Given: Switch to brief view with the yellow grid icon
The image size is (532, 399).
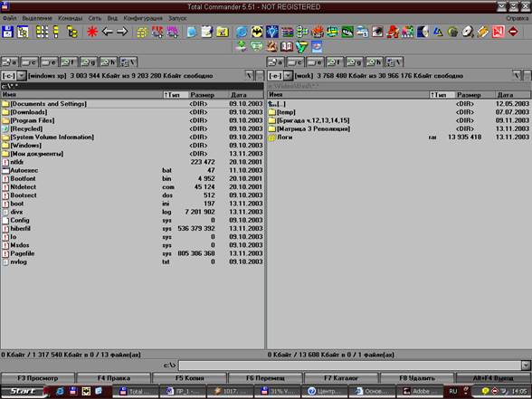Looking at the screenshot, I should pyautogui.click(x=42, y=32).
